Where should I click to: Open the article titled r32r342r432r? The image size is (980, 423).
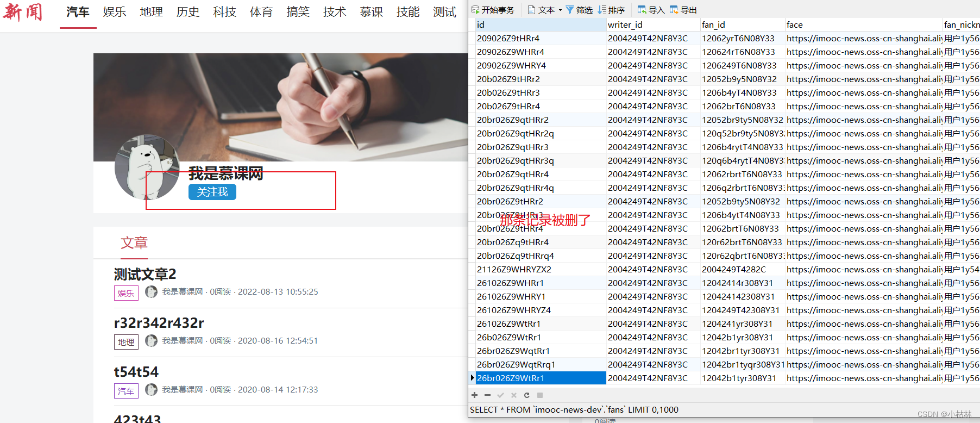159,323
